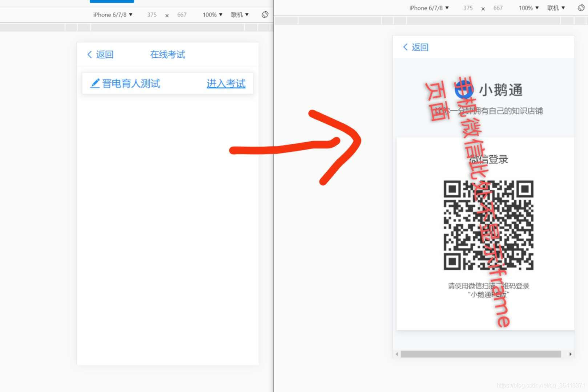Click the 小鹅通 brand name text
This screenshot has width=588, height=392.
pyautogui.click(x=501, y=90)
